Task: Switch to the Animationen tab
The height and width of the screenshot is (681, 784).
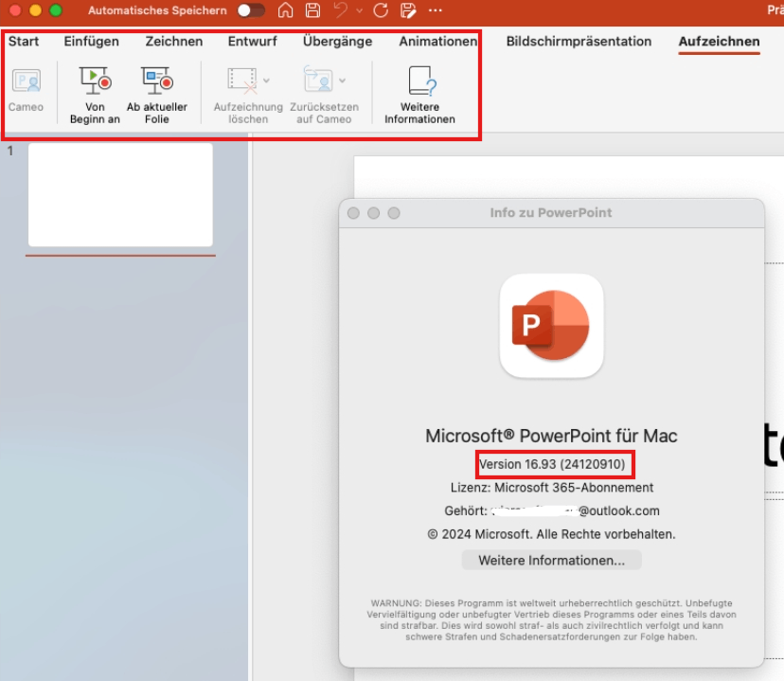Action: click(x=438, y=41)
